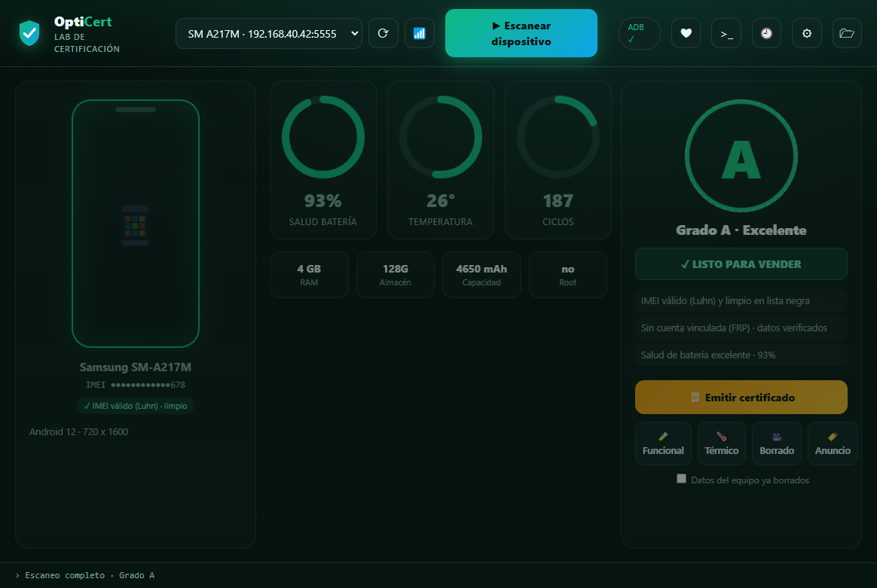Click the phone screen preview thumbnail
The image size is (877, 588).
[136, 224]
